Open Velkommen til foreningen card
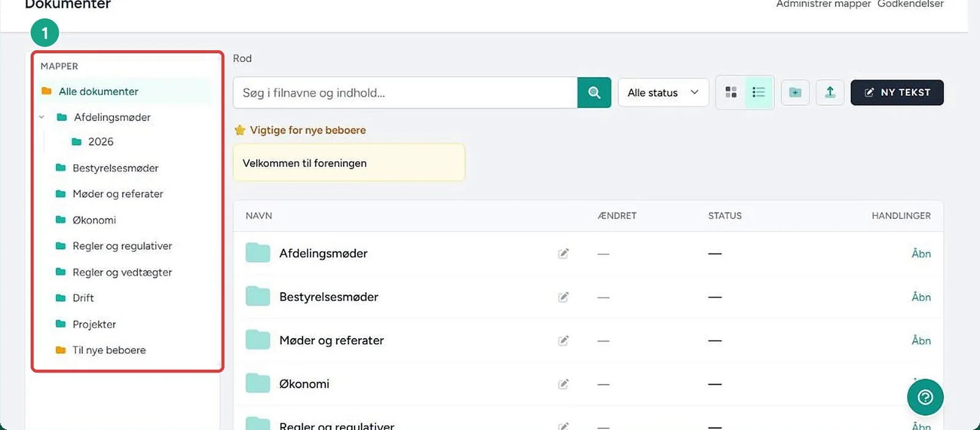Image resolution: width=980 pixels, height=430 pixels. point(349,162)
